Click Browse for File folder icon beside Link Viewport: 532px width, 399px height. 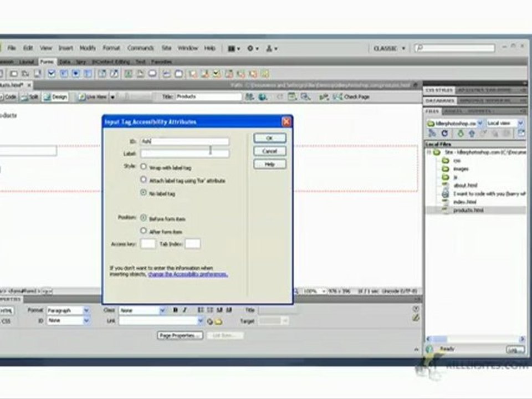219,321
